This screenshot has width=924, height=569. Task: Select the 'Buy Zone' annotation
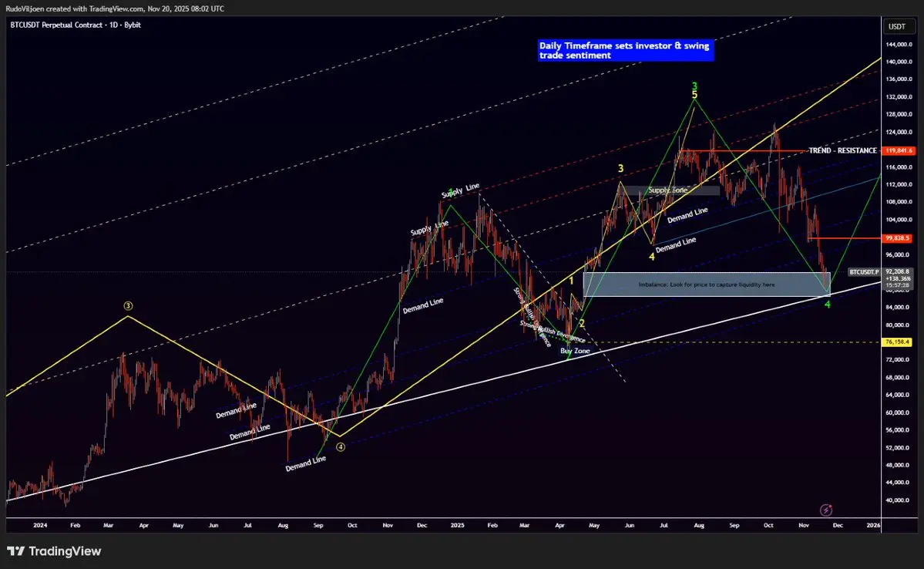(575, 351)
